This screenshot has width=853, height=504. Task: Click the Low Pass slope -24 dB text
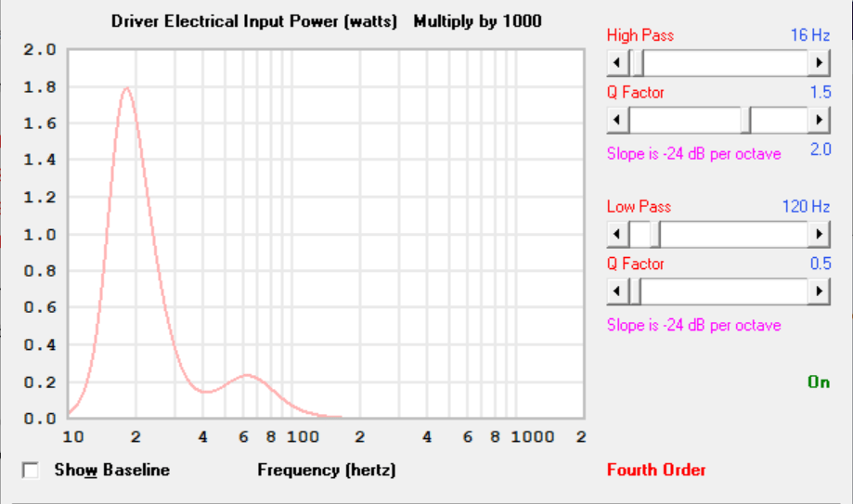(x=693, y=326)
